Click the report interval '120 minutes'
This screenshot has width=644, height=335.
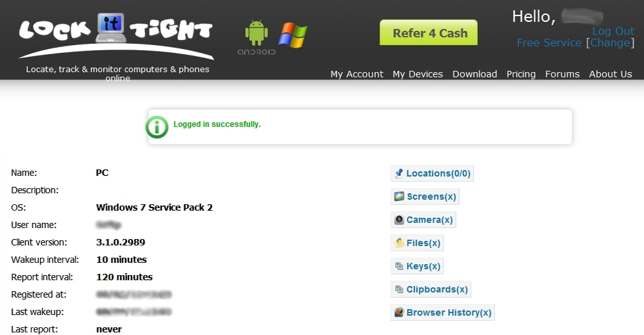pos(124,277)
